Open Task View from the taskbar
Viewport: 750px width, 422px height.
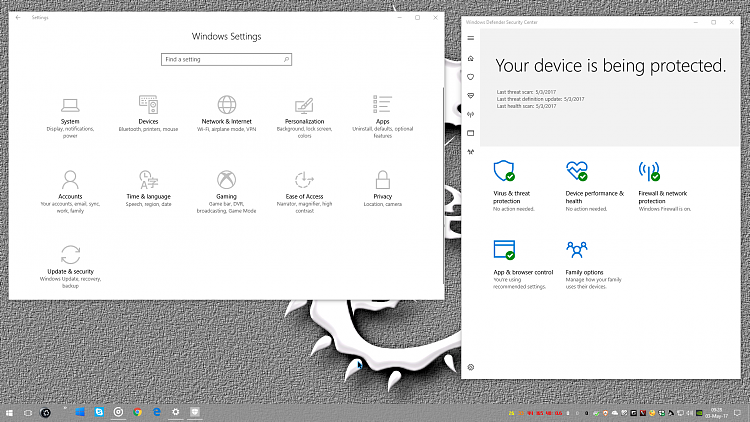28,412
